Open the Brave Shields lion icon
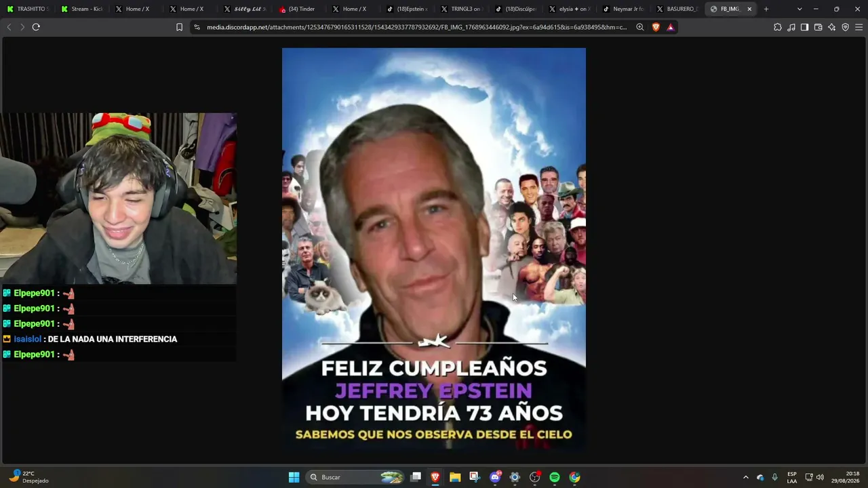Image resolution: width=868 pixels, height=488 pixels. [x=656, y=27]
